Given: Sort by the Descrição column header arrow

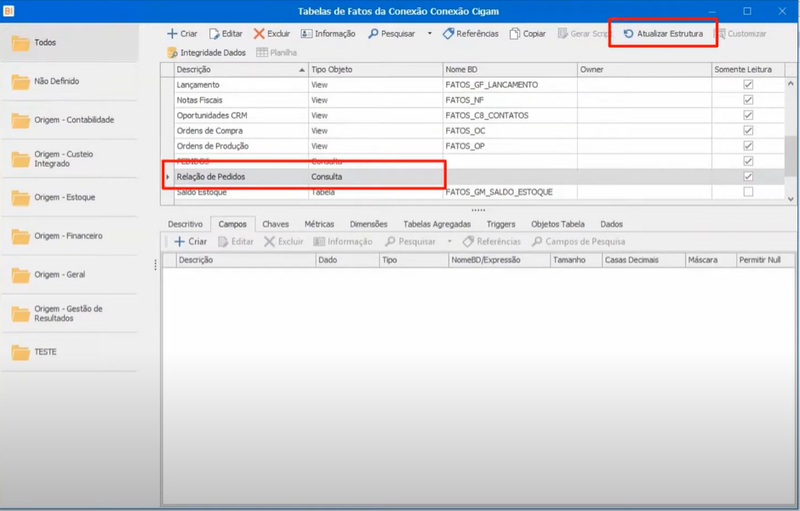Looking at the screenshot, I should pos(302,70).
